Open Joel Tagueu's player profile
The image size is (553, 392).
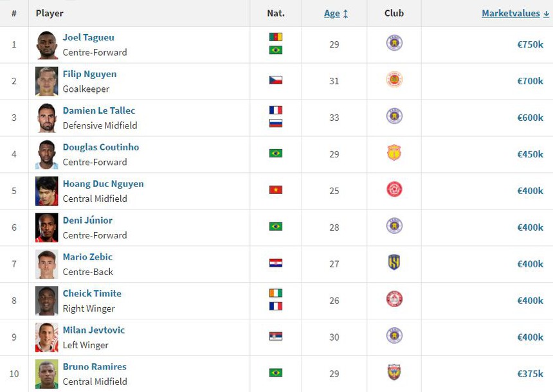(x=88, y=37)
